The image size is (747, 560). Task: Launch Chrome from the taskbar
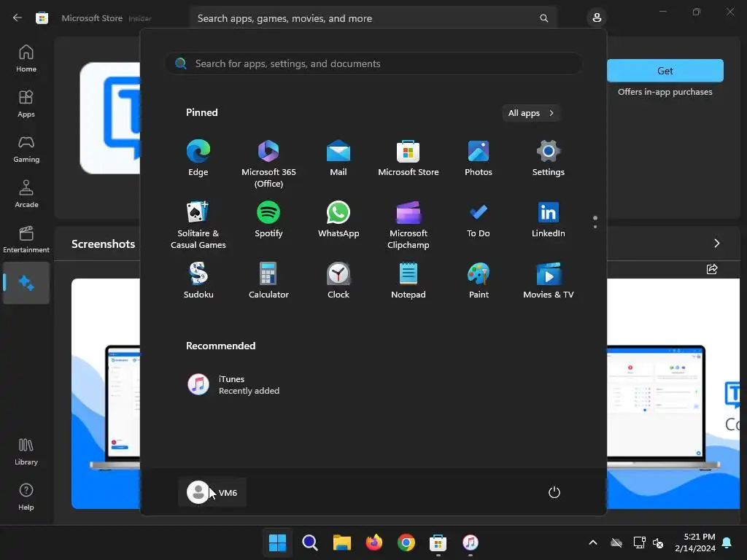406,542
